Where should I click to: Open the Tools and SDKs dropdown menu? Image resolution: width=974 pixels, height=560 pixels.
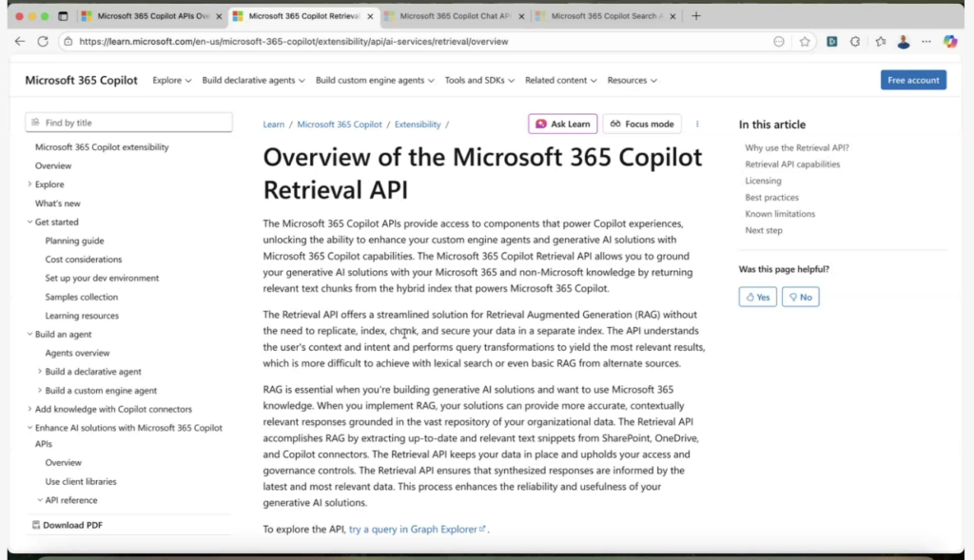click(479, 81)
